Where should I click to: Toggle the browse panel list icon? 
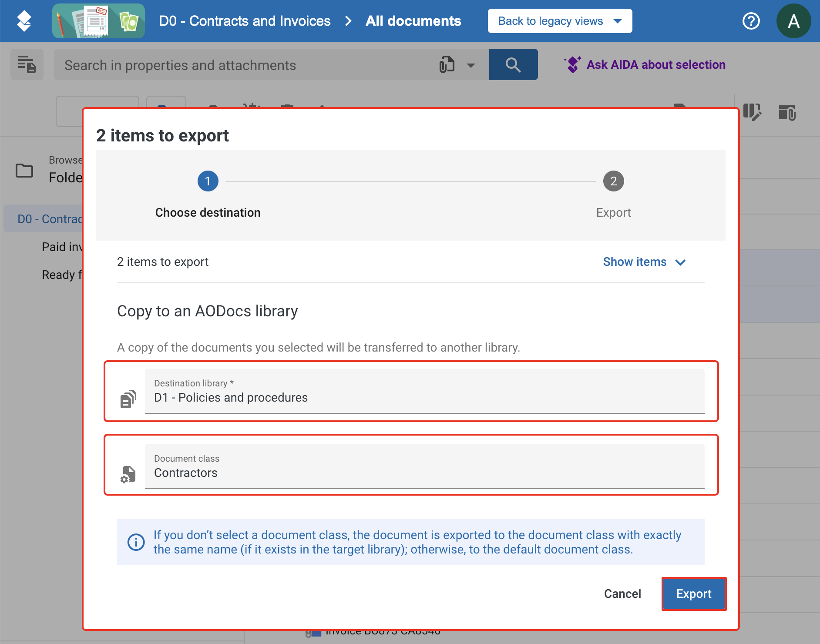(27, 64)
